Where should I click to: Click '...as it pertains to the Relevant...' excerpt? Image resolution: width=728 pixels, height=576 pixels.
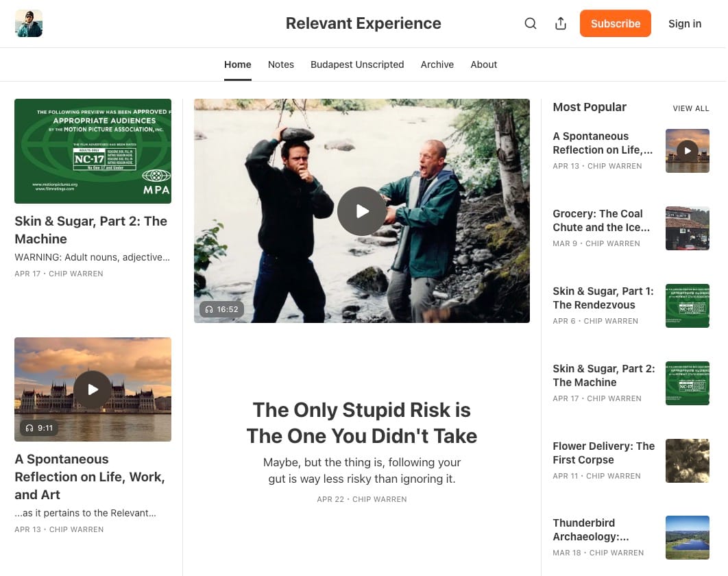85,513
